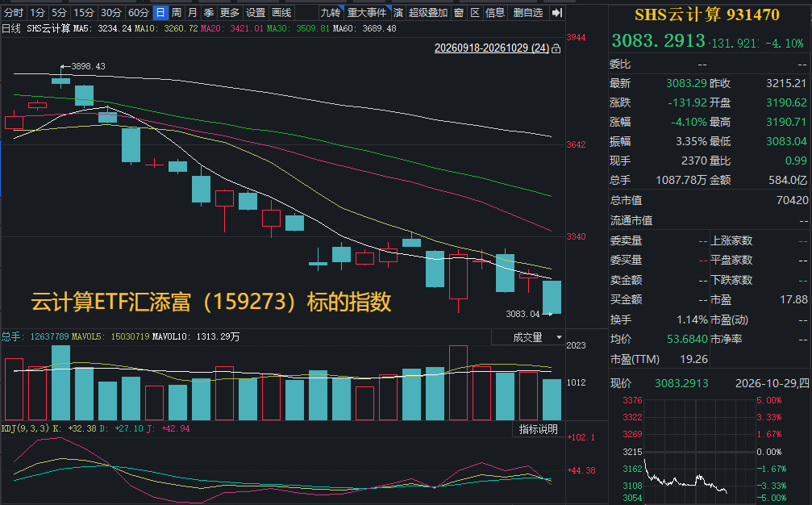Toggle 重大事件 major events display
Screen dimensions: 812x505
pyautogui.click(x=367, y=12)
